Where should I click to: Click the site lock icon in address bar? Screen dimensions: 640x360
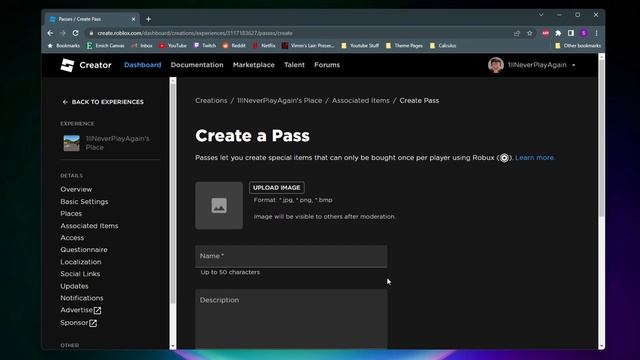91,33
